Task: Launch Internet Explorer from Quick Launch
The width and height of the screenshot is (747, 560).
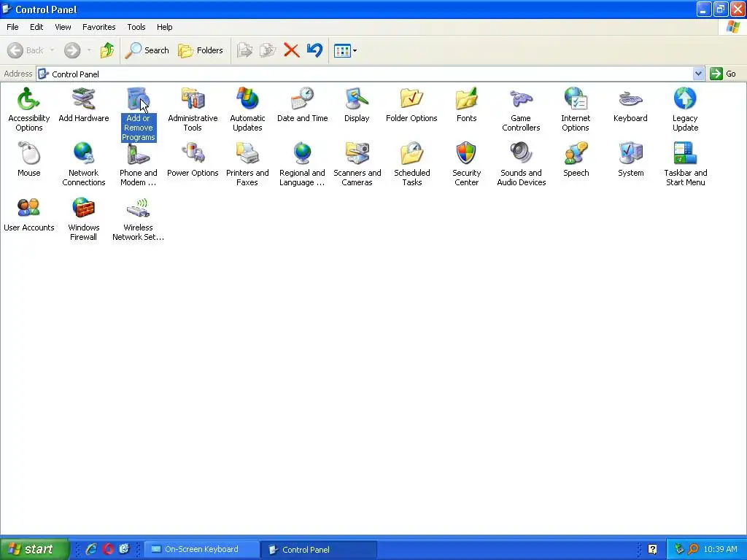Action: pos(91,550)
